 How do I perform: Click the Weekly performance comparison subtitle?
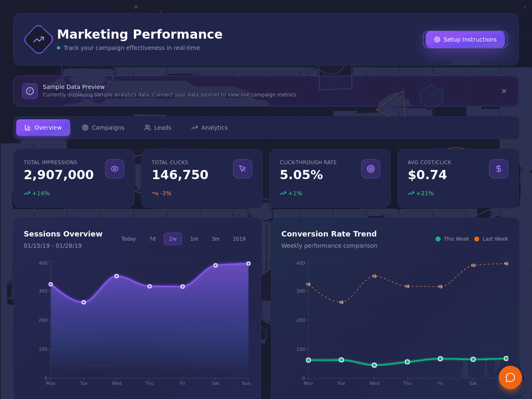tap(329, 246)
